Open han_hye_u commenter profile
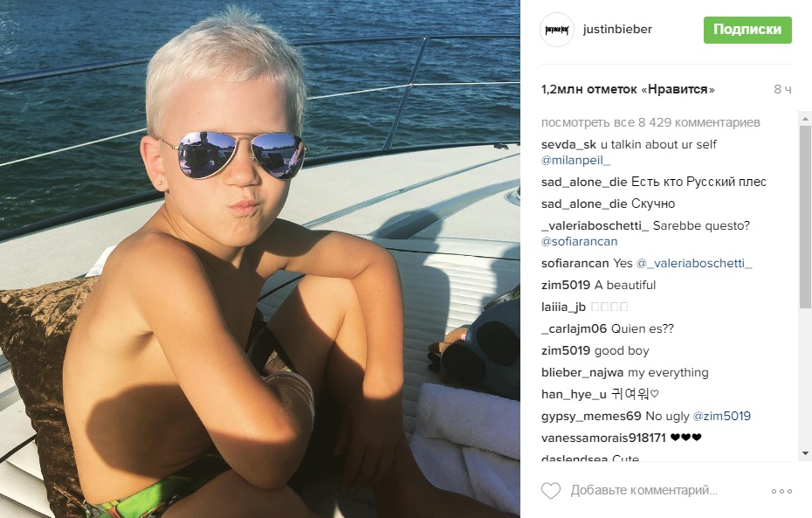Viewport: 812px width, 518px height. click(x=574, y=394)
